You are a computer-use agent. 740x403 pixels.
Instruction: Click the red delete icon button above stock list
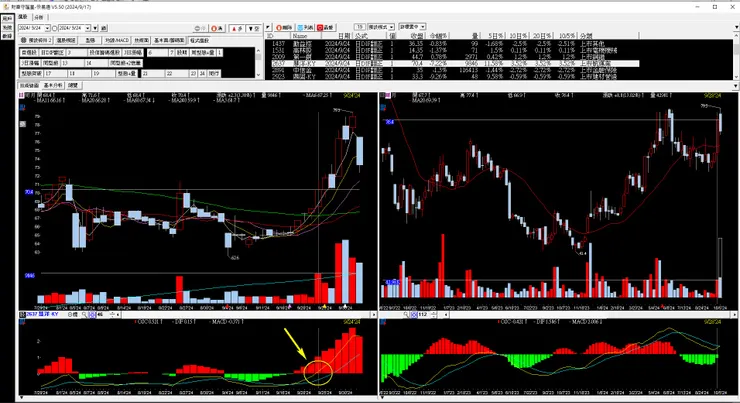(284, 27)
